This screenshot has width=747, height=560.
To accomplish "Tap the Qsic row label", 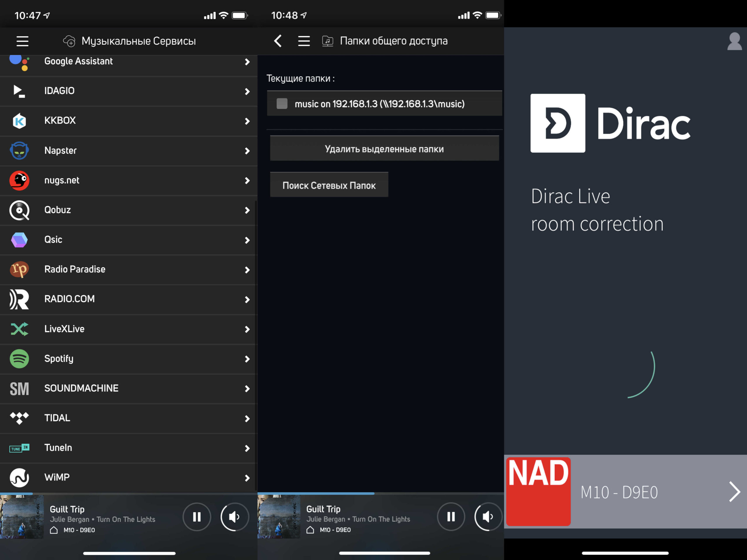I will click(53, 240).
